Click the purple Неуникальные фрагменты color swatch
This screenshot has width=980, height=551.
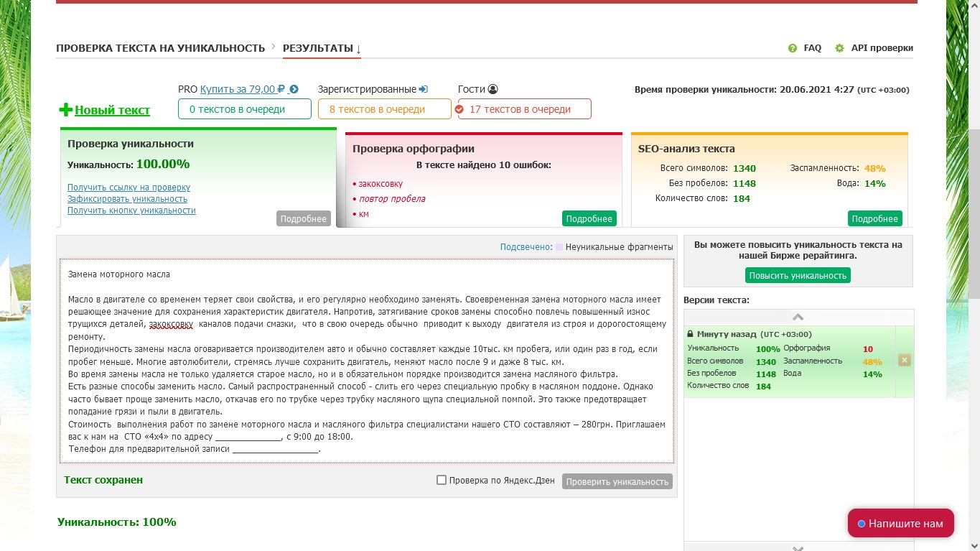click(x=559, y=247)
